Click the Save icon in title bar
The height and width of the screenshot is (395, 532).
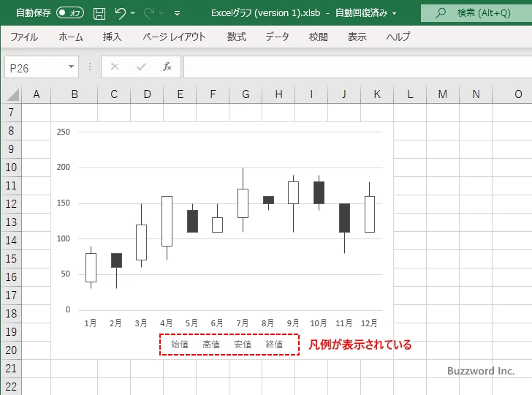pyautogui.click(x=99, y=13)
